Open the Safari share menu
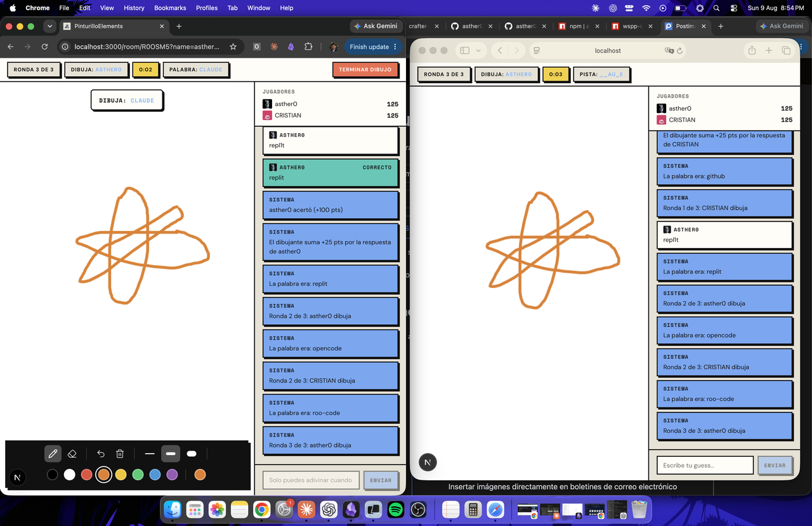812x526 pixels. [x=752, y=51]
